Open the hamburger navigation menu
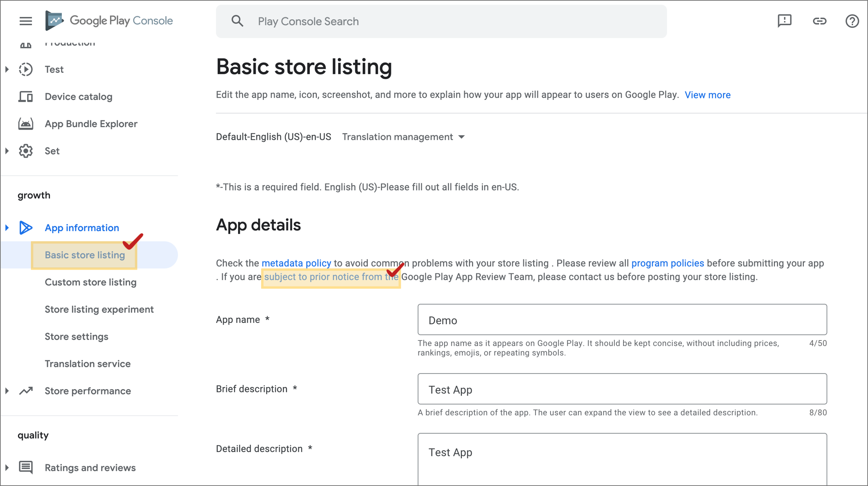Image resolution: width=868 pixels, height=486 pixels. (x=26, y=21)
